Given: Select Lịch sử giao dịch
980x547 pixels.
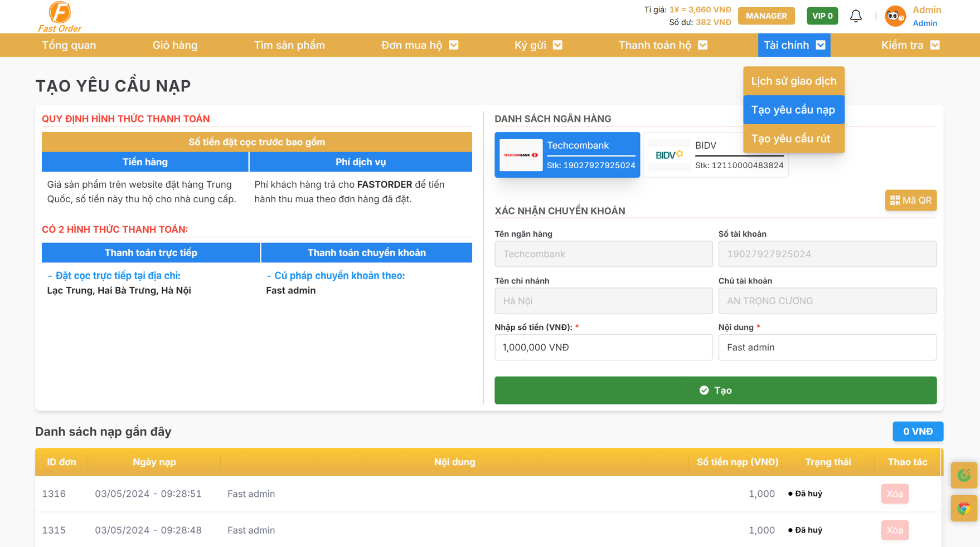Looking at the screenshot, I should pyautogui.click(x=794, y=81).
